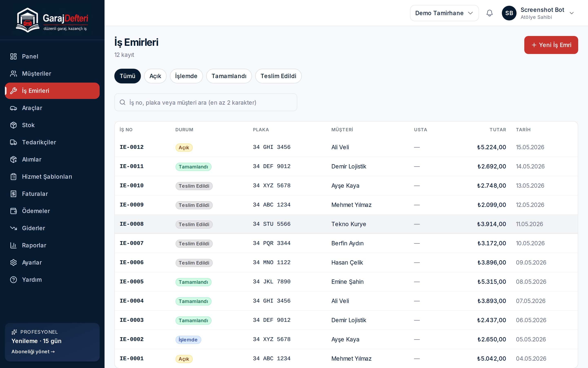
Task: Filter by Tamamlandı status
Action: [229, 76]
